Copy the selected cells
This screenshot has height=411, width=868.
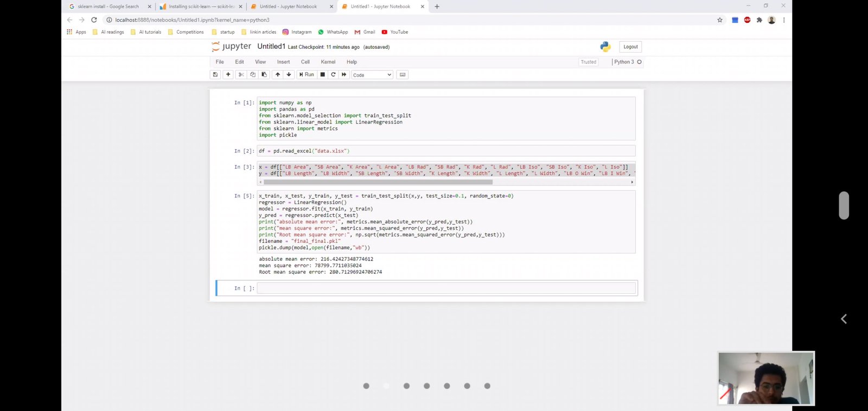[253, 75]
